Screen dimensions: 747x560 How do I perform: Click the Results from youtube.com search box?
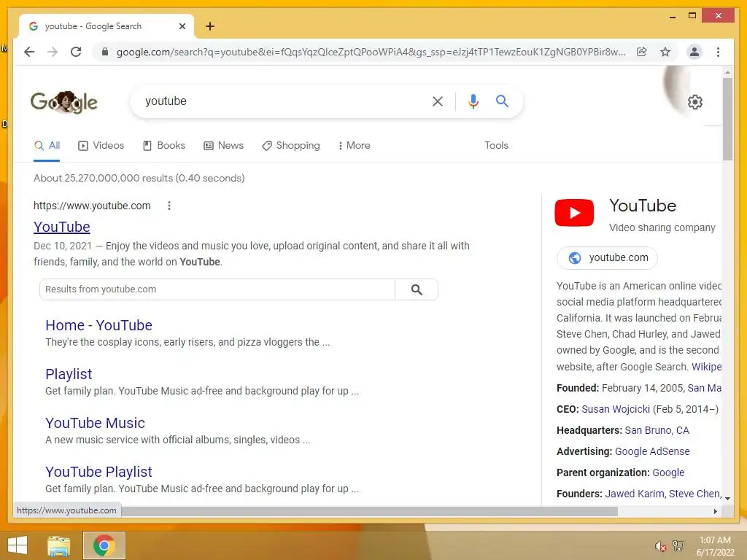pos(217,289)
